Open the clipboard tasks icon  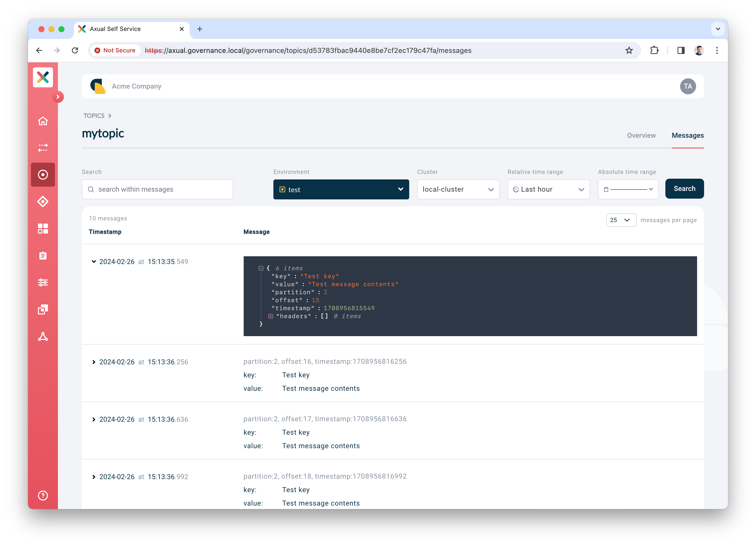pos(43,256)
